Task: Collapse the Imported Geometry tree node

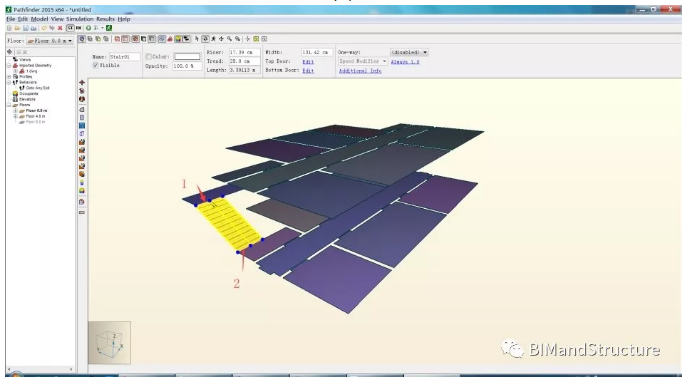Action: (9, 65)
